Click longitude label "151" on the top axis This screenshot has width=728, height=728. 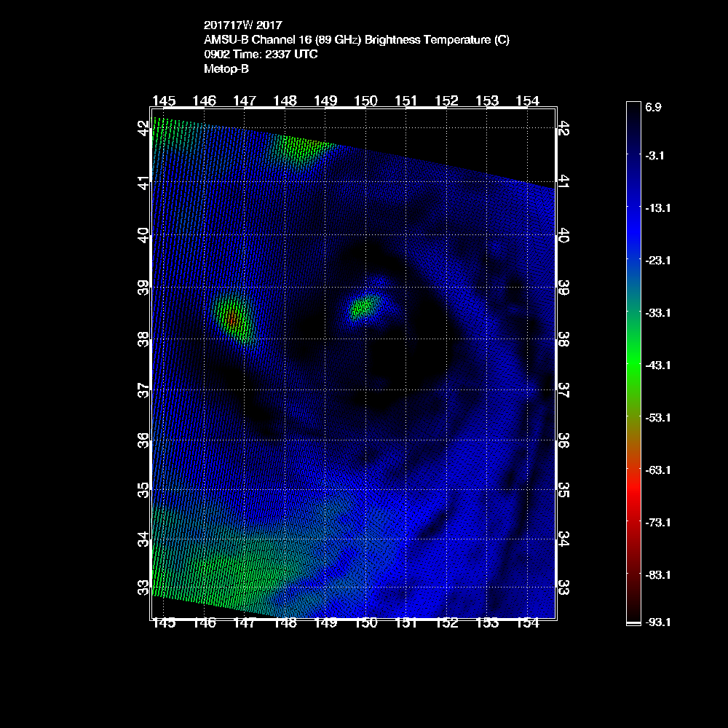coord(406,100)
